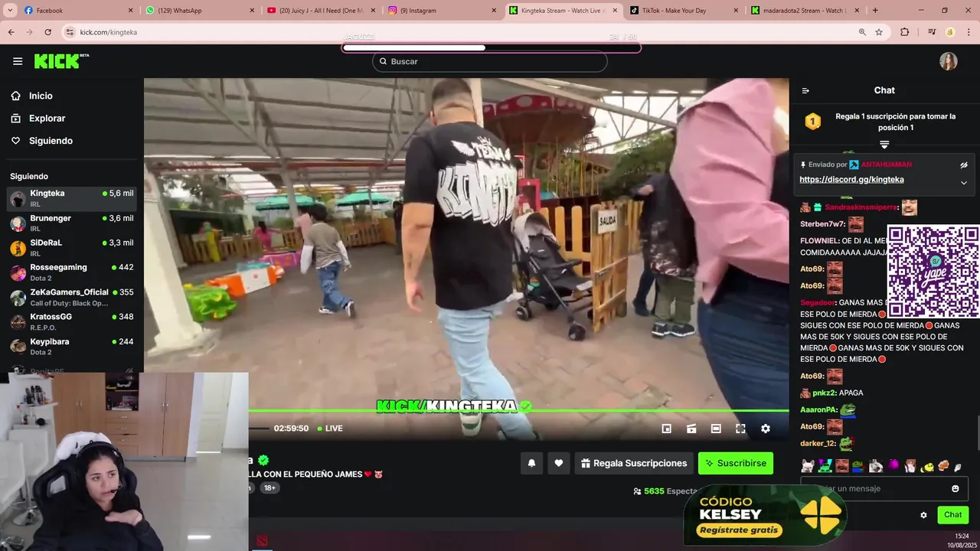Go to Inicio in the sidebar

[32, 96]
